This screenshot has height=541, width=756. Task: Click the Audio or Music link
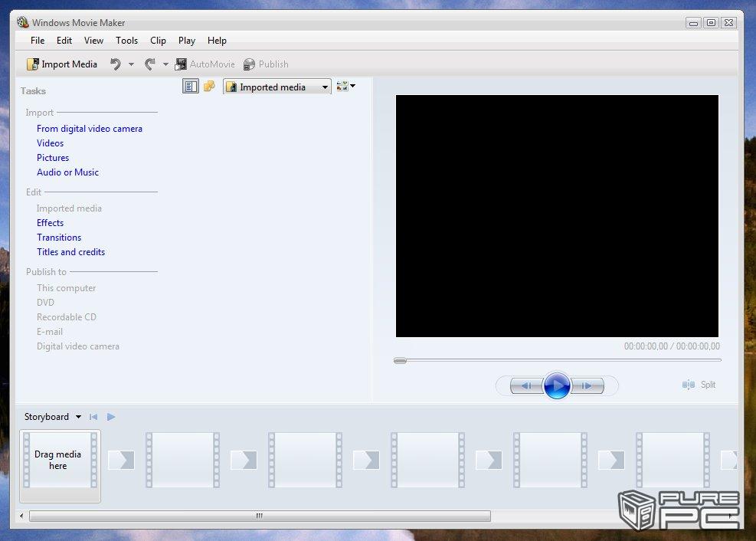[x=68, y=172]
